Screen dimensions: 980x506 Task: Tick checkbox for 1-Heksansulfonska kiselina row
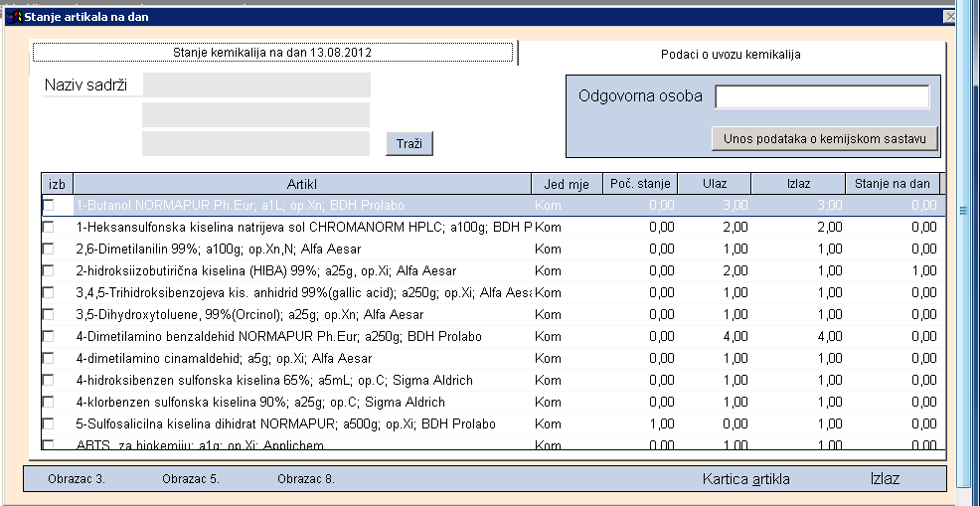click(48, 227)
